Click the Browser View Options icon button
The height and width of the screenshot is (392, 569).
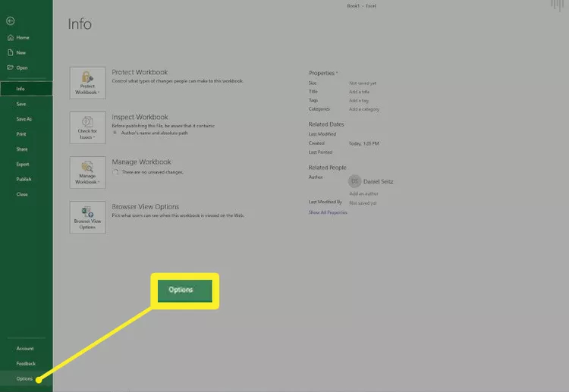(87, 217)
